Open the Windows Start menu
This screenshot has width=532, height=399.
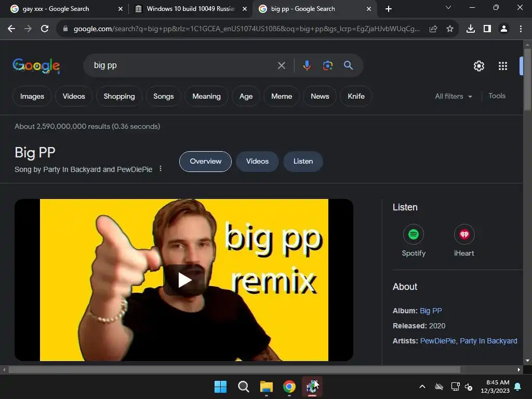(x=220, y=387)
